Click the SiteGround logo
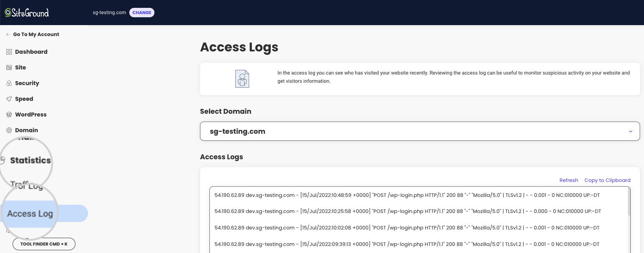 click(x=27, y=13)
